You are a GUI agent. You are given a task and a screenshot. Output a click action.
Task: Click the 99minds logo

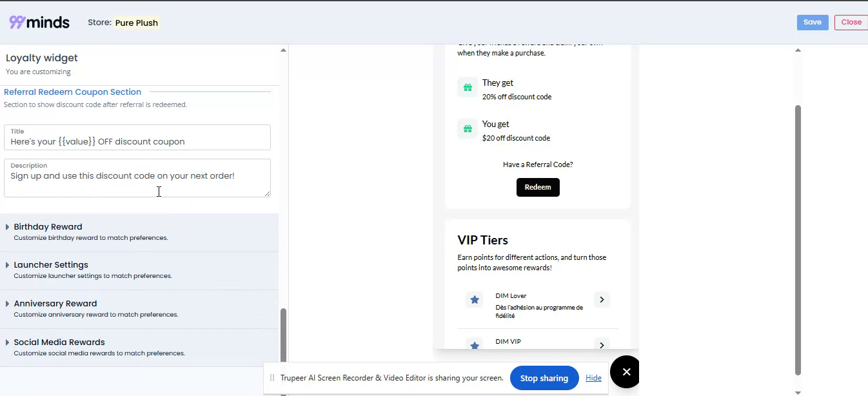[39, 22]
